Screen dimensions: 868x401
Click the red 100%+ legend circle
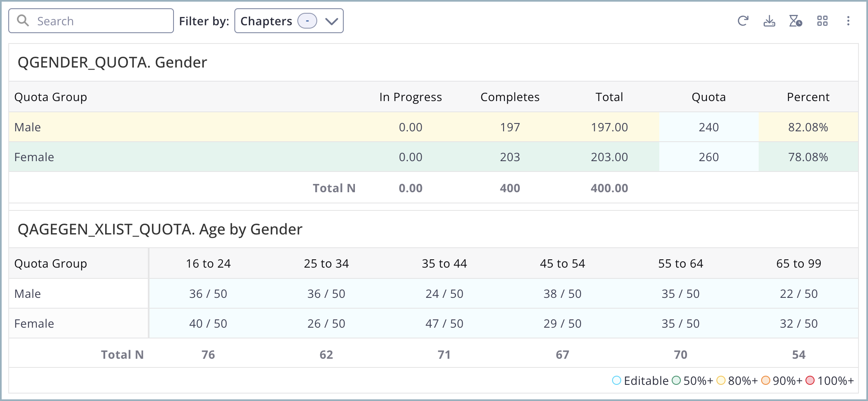810,380
